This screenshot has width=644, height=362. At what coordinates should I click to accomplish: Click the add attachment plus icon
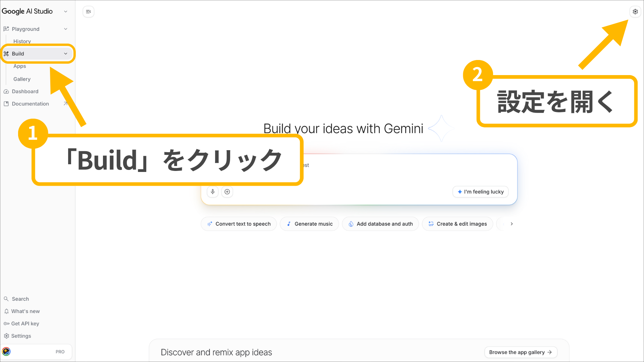[227, 192]
